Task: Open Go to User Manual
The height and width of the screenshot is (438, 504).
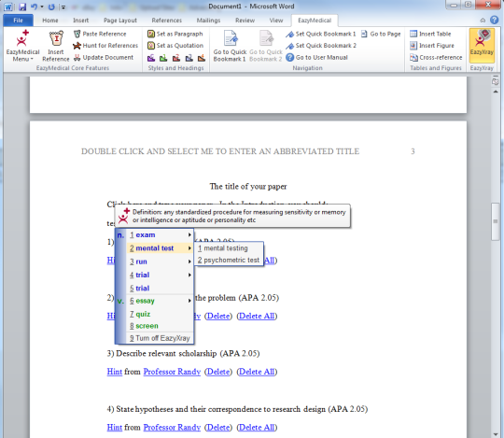Action: click(x=317, y=58)
